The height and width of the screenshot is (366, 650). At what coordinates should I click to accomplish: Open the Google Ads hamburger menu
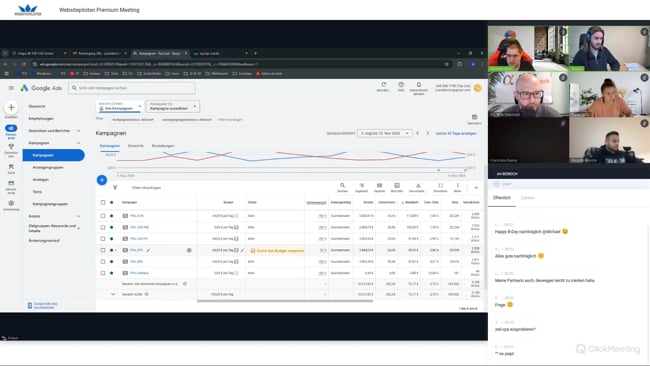click(11, 88)
